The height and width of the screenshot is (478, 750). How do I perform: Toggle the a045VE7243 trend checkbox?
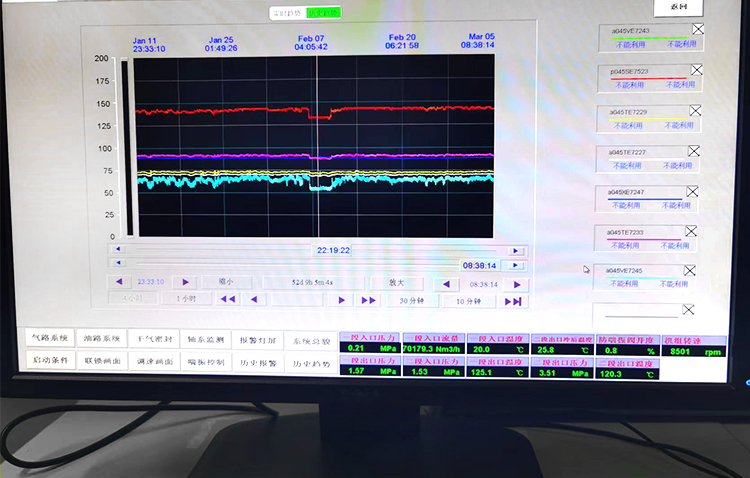pyautogui.click(x=698, y=30)
